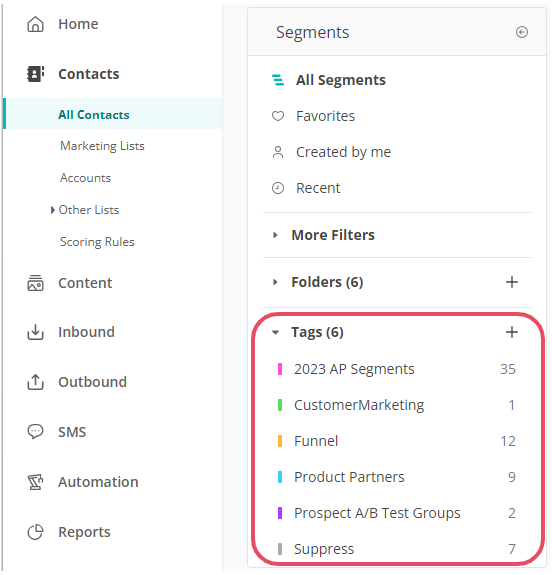Open the Scoring Rules menu item
The height and width of the screenshot is (575, 552).
[97, 242]
